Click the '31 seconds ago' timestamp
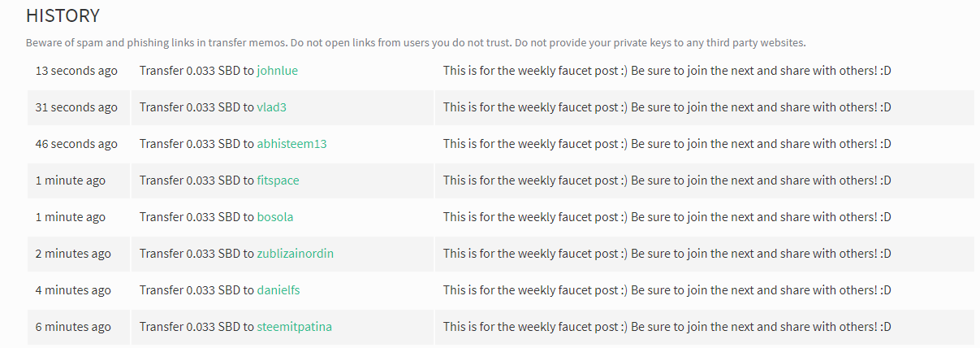 (x=76, y=107)
